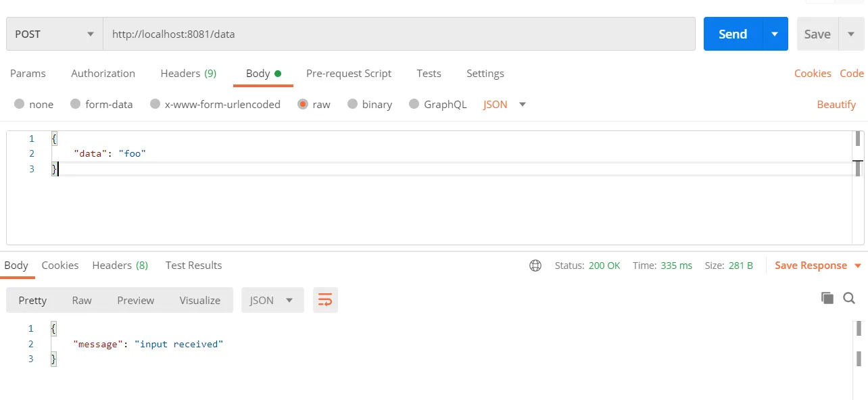Open the request Body tab
Viewport: 868px width, 400px height.
(263, 73)
